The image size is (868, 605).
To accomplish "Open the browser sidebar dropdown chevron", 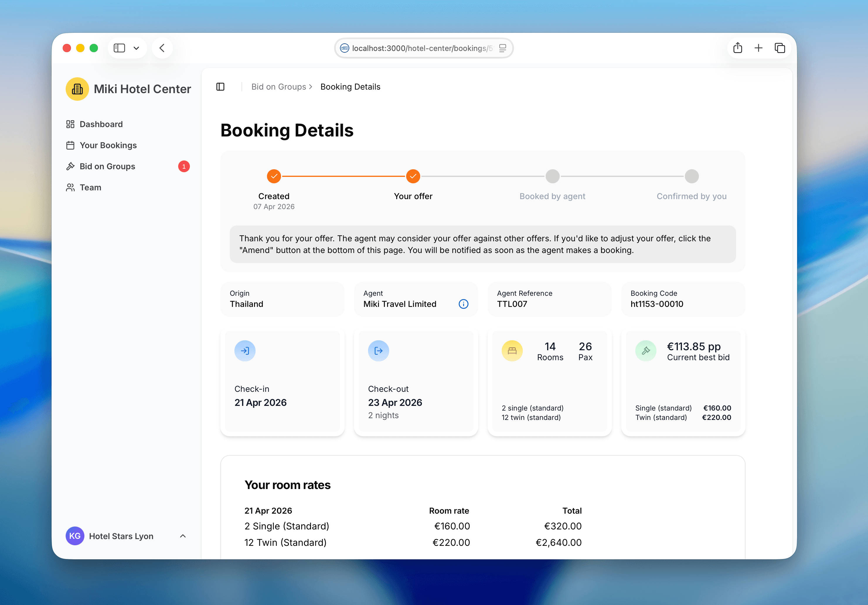I will pos(137,48).
